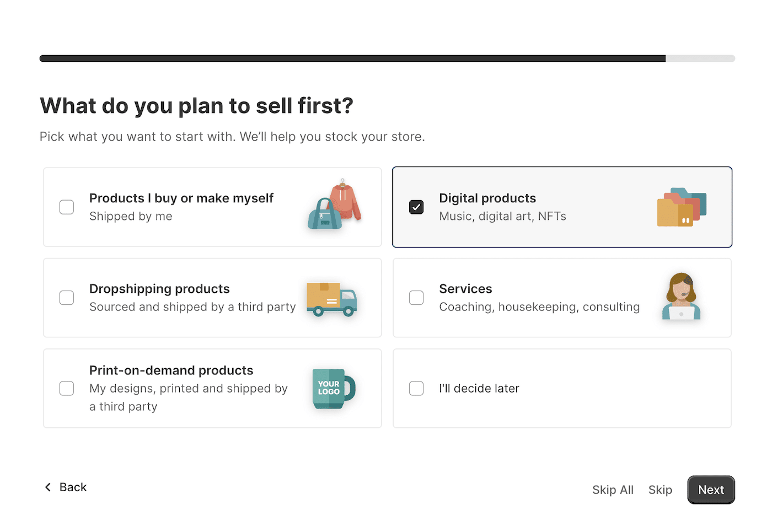
Task: Click the 'Dropshipping products' card title
Action: click(159, 289)
